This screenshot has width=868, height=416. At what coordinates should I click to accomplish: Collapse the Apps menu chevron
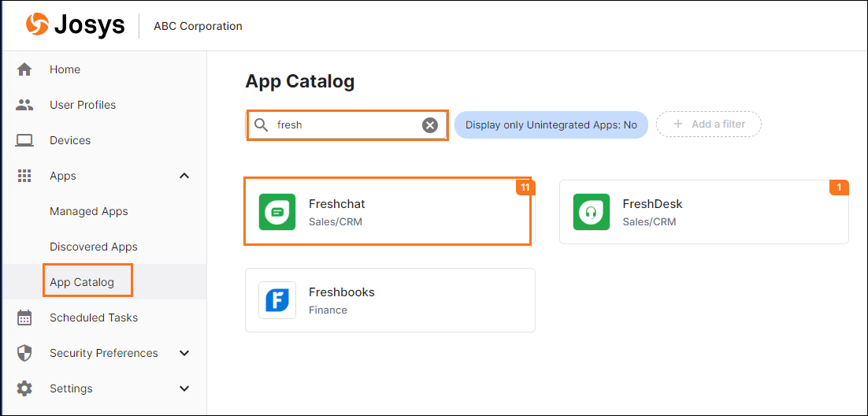(184, 176)
